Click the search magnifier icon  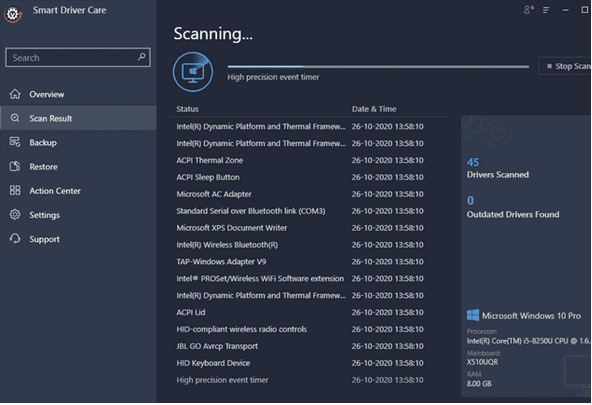coord(142,57)
